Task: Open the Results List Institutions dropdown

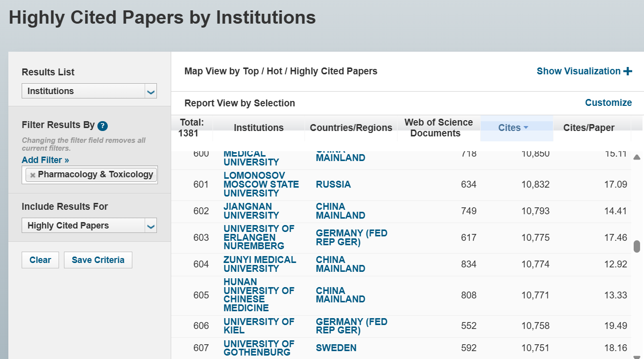Action: (89, 91)
